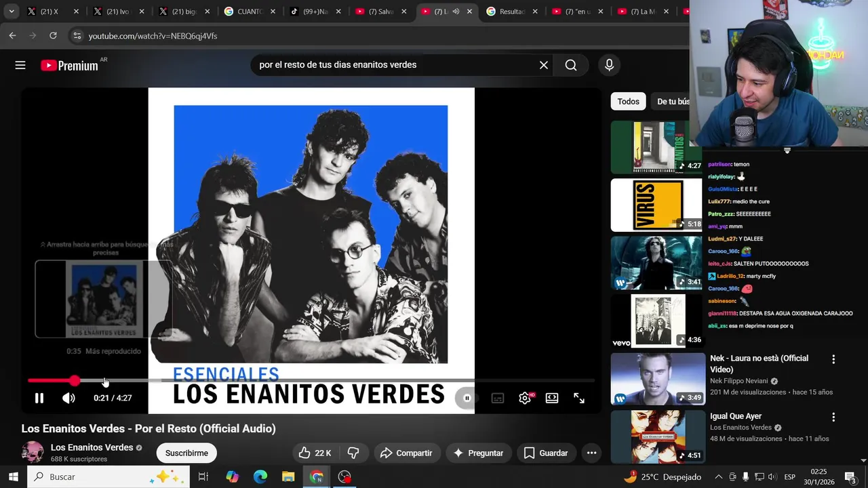Go back with the browser back arrow

(12, 36)
